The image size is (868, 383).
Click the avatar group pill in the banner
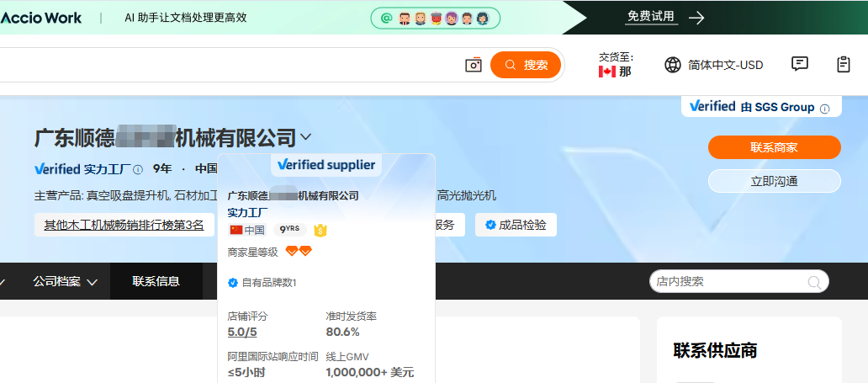point(435,19)
